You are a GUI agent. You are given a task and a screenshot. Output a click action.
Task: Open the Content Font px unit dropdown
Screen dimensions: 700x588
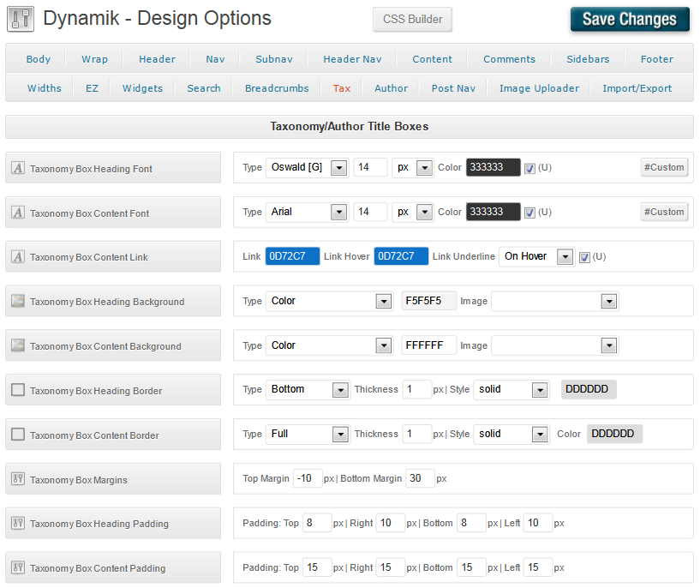pyautogui.click(x=412, y=212)
